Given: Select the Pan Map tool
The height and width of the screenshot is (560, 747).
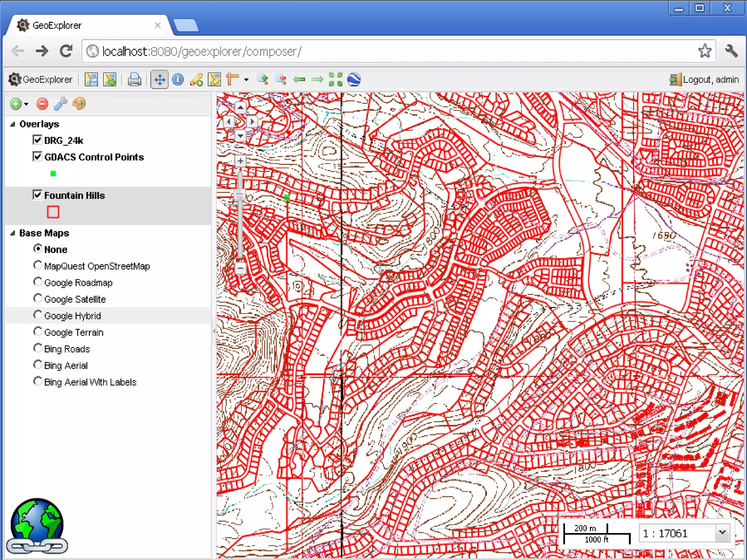Looking at the screenshot, I should 159,79.
